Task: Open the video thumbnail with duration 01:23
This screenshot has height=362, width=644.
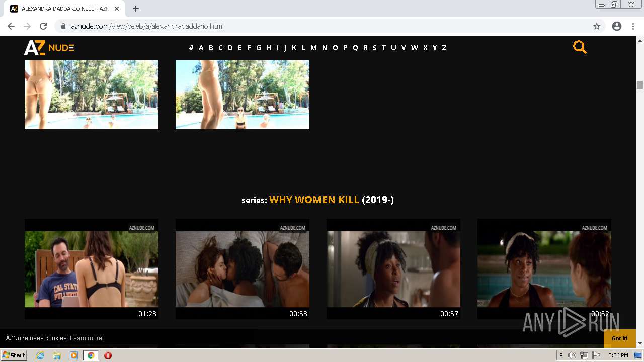Action: coord(92,269)
